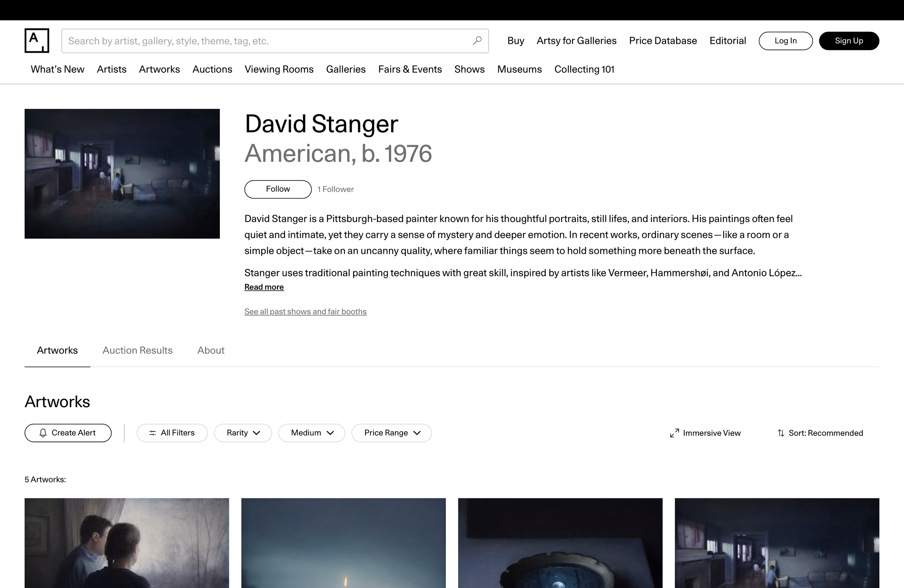Click the sort arrows icon next to Recommended

tap(781, 433)
